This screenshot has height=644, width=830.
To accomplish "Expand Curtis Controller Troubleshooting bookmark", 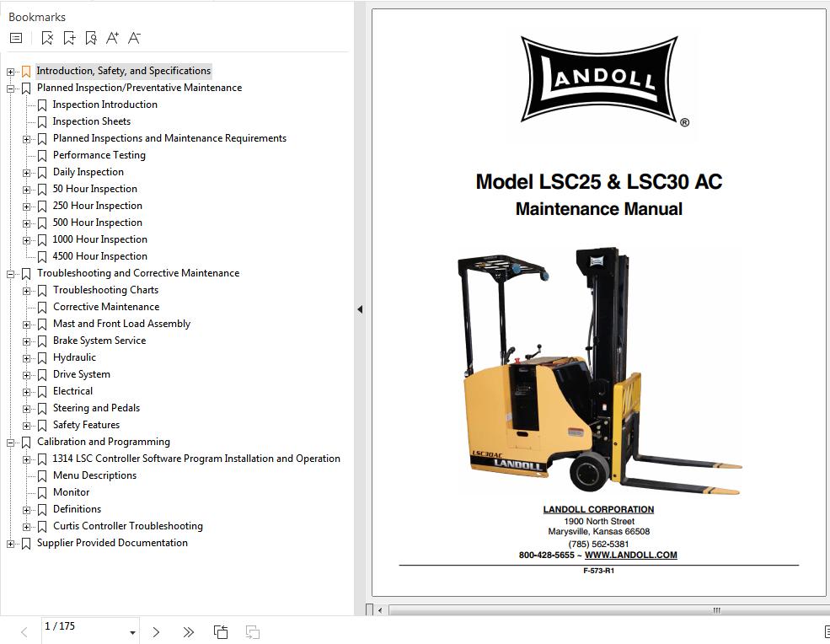I will coord(26,527).
